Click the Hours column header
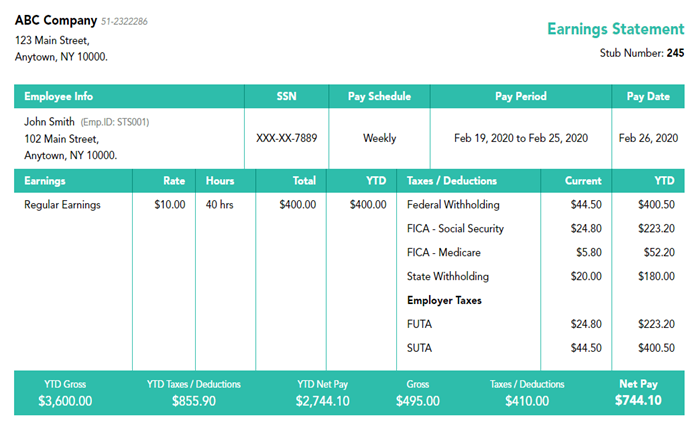 220,181
